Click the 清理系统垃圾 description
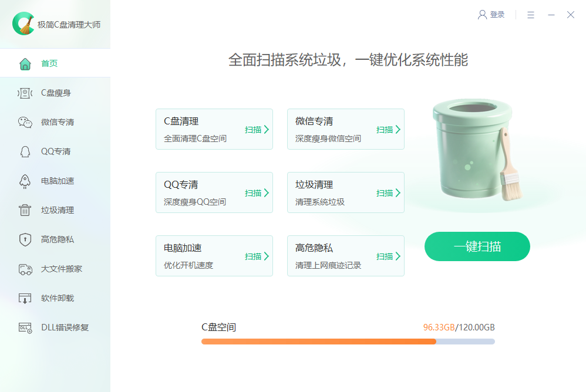 click(320, 202)
